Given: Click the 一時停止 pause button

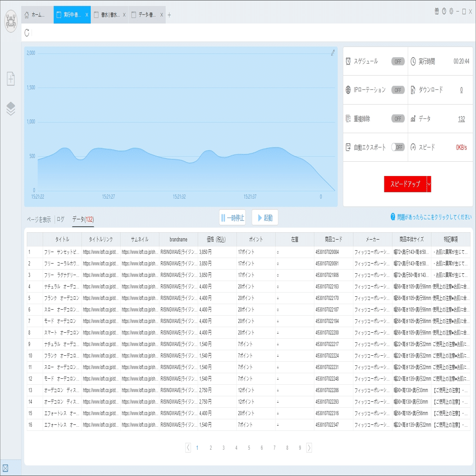Looking at the screenshot, I should [x=232, y=217].
